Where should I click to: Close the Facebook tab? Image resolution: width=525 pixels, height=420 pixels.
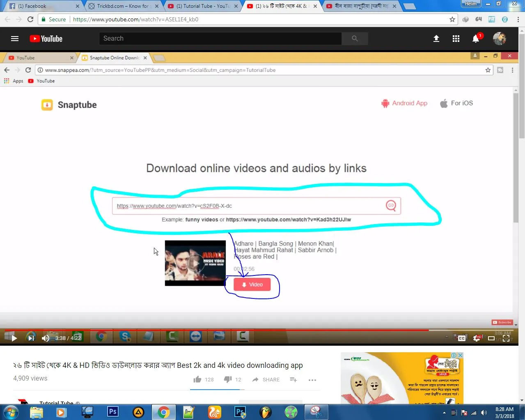click(x=78, y=6)
